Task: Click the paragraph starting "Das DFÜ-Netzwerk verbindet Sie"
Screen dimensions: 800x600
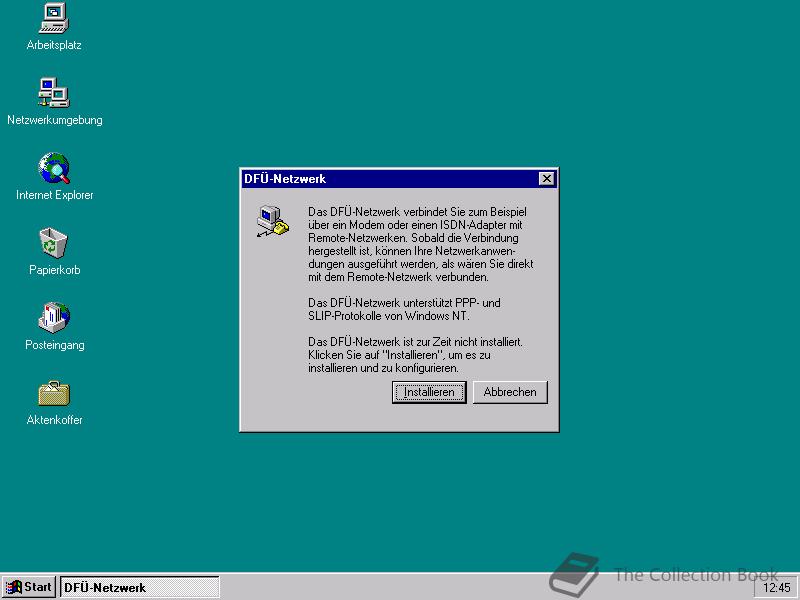Action: coord(421,244)
